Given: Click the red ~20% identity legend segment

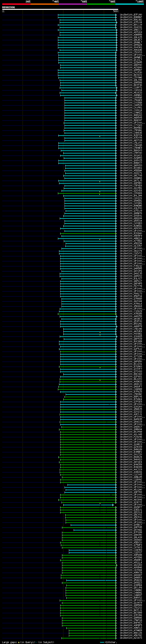Looking at the screenshot, I should click(x=16, y=4).
